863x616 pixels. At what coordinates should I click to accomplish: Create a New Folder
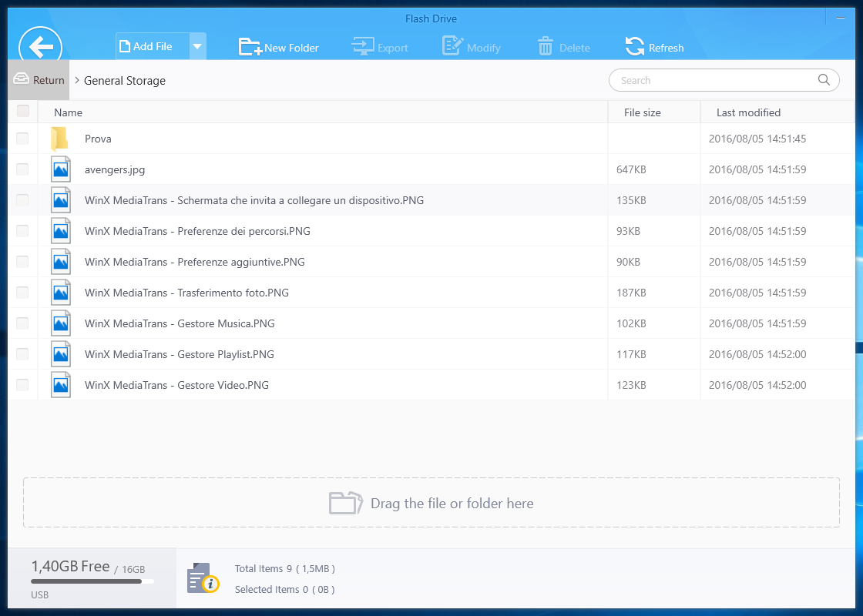pyautogui.click(x=278, y=47)
